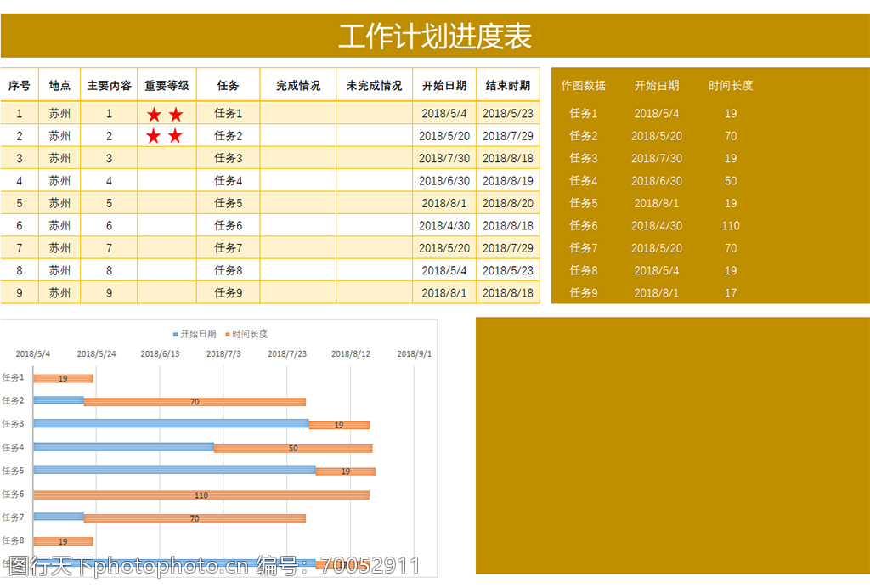This screenshot has width=870, height=588.
Task: Click the chart category label 任务6
Action: [x=14, y=494]
